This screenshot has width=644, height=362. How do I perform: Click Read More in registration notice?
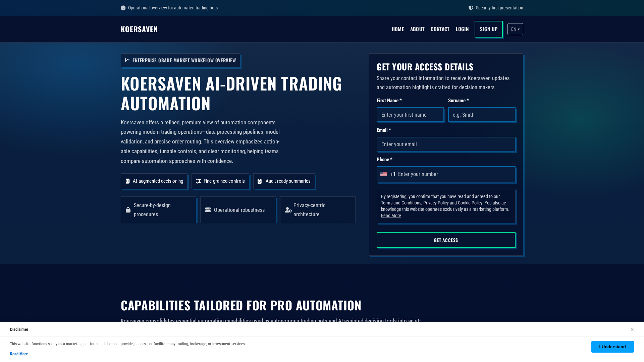tap(391, 216)
